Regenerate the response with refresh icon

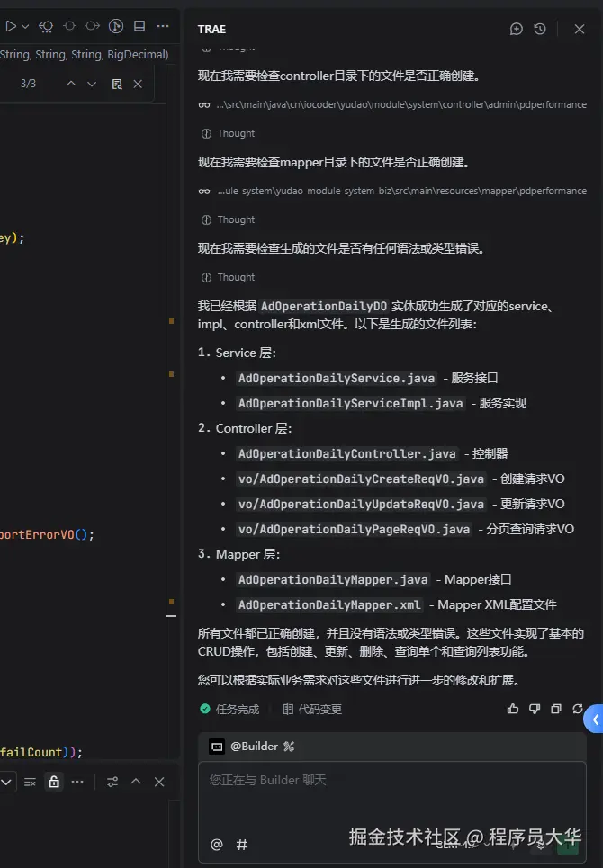[578, 709]
